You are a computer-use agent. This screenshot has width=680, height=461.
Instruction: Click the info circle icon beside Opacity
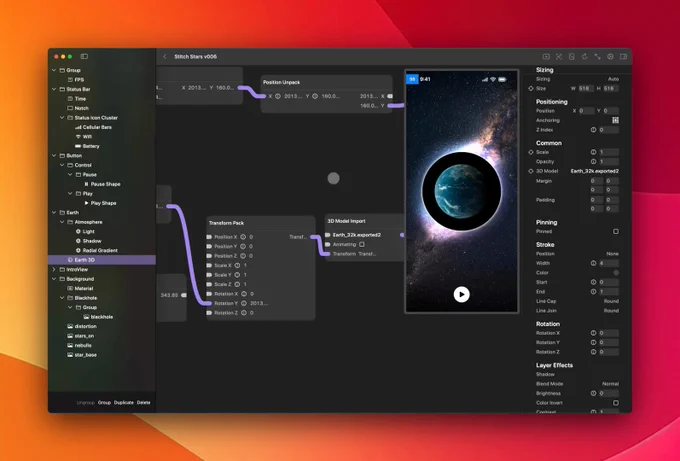(593, 162)
